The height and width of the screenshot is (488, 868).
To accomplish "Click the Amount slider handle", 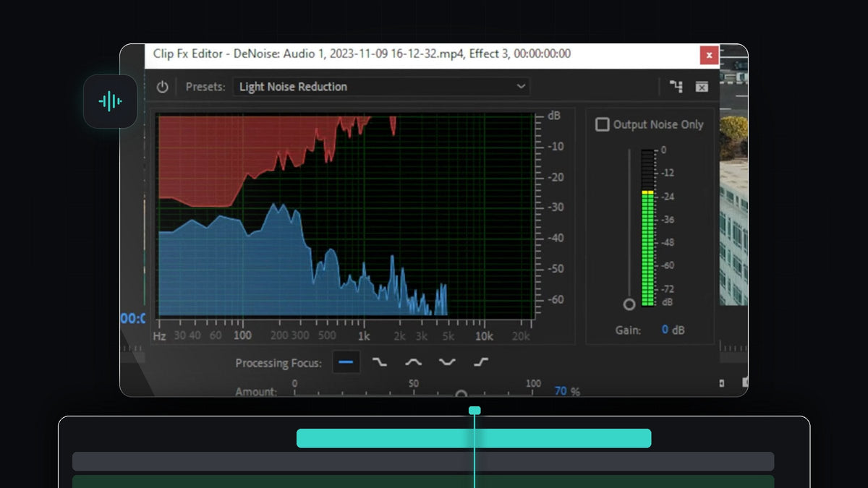I will (461, 395).
